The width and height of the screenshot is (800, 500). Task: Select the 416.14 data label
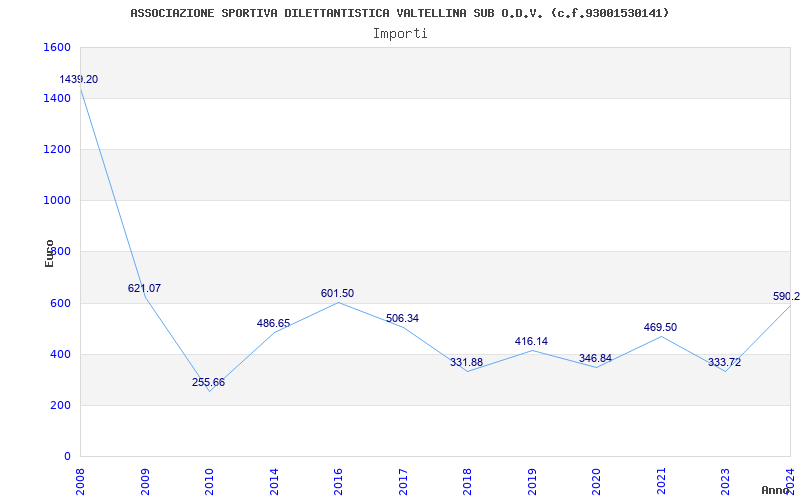tap(531, 341)
